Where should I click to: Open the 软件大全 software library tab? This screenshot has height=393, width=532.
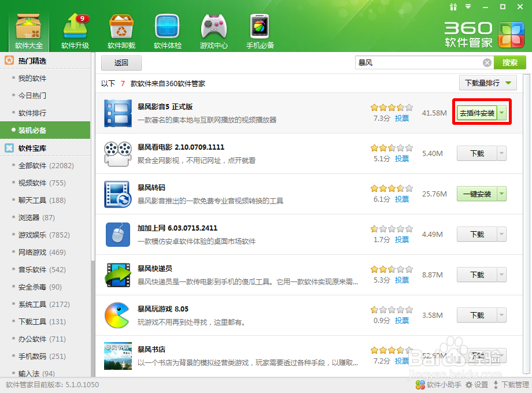29,31
